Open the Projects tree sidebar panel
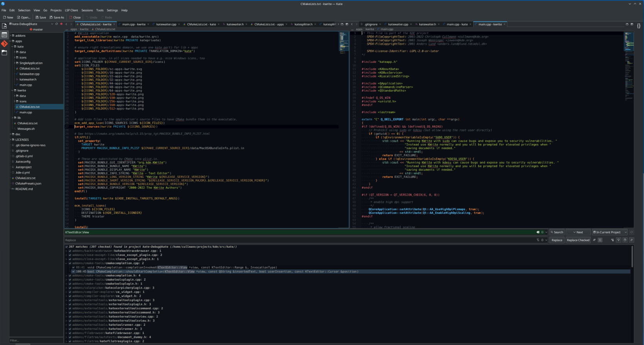The image size is (644, 345). (x=4, y=35)
